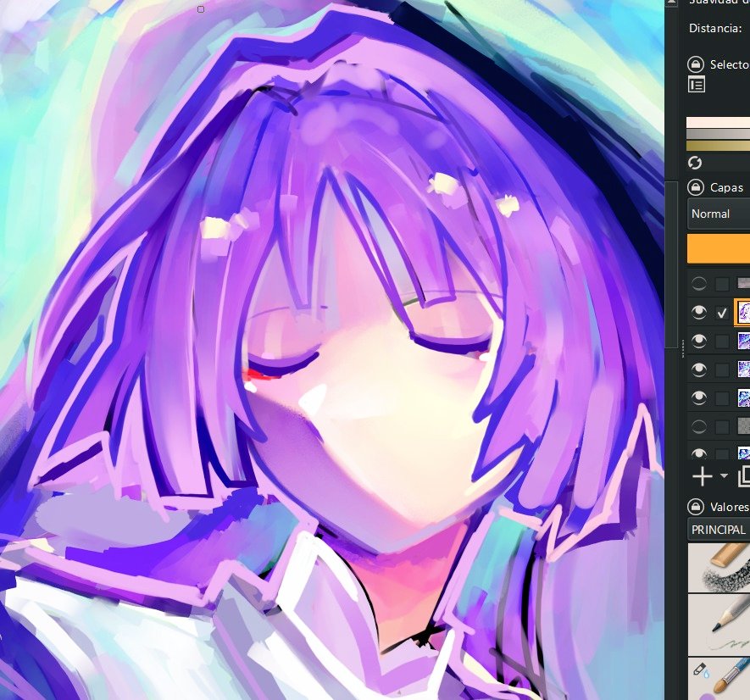Select the orange-highlighted active layer thumbnail
This screenshot has width=750, height=700.
coord(743,313)
